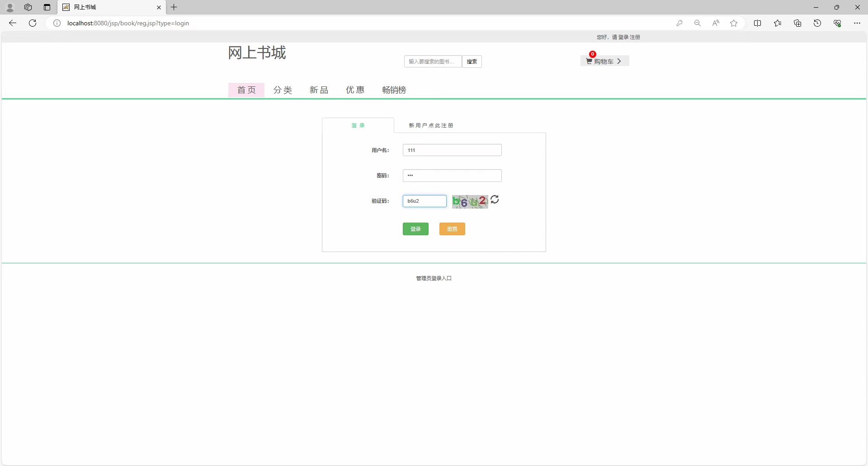
Task: View site information icon in address bar
Action: pyautogui.click(x=57, y=23)
